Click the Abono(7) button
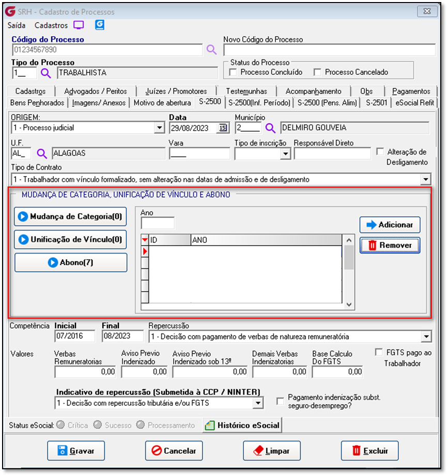This screenshot has width=448, height=476. coord(71,263)
